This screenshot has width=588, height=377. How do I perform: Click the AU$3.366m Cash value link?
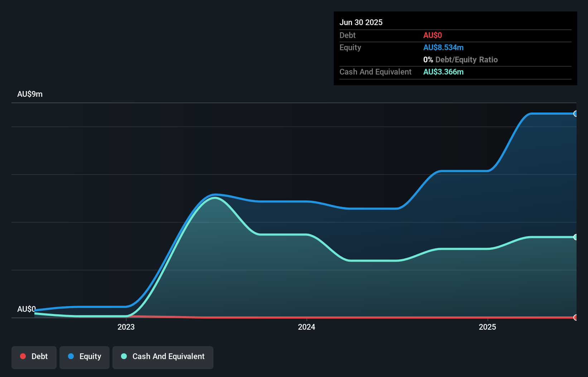pyautogui.click(x=443, y=72)
